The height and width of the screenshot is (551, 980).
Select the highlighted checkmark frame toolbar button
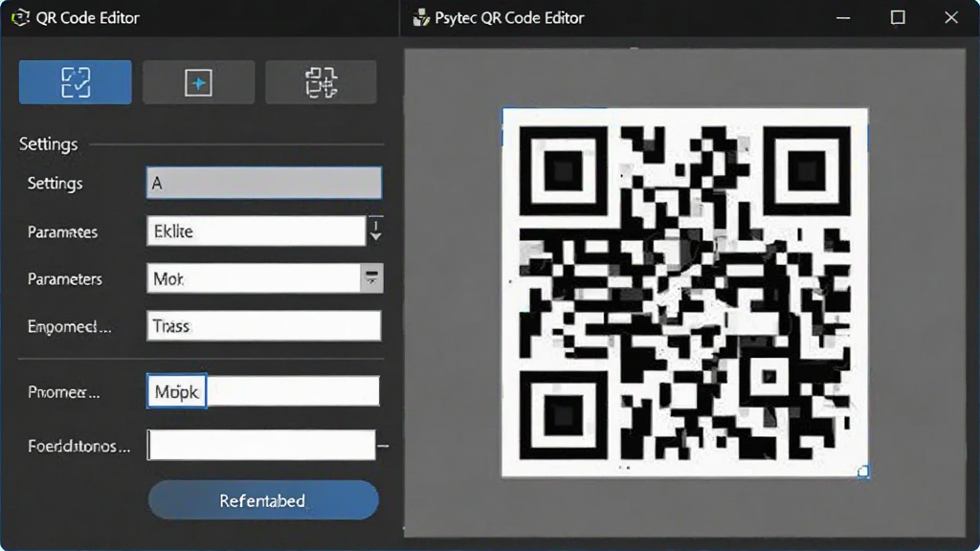pos(75,82)
